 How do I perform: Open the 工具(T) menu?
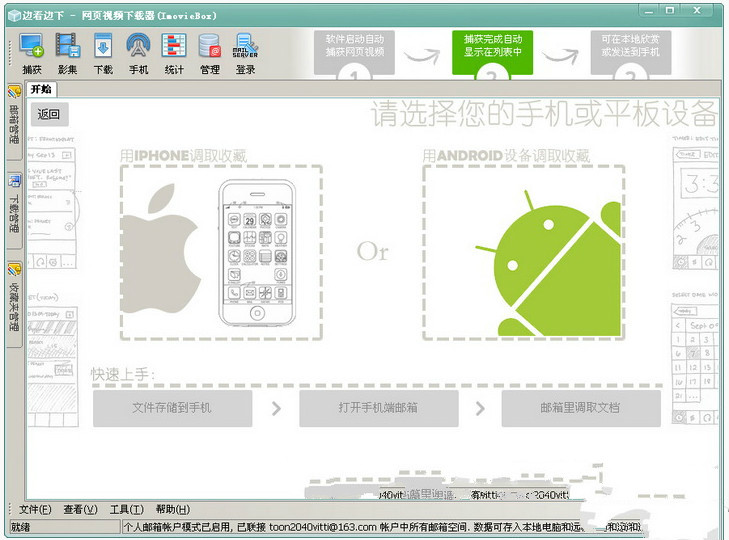(x=127, y=509)
